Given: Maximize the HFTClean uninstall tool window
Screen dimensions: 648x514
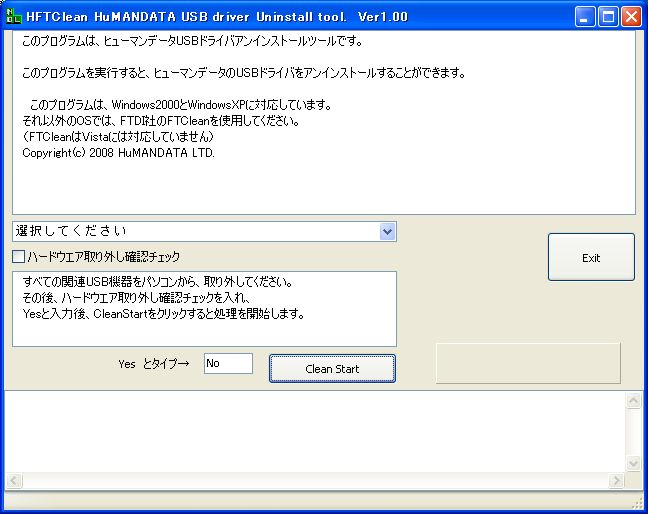Looking at the screenshot, I should coord(608,16).
